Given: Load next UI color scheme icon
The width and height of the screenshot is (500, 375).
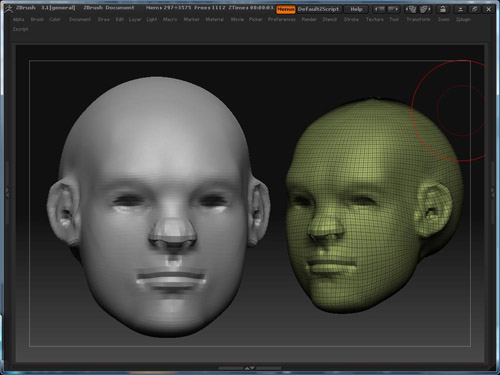Looking at the screenshot, I should [425, 9].
